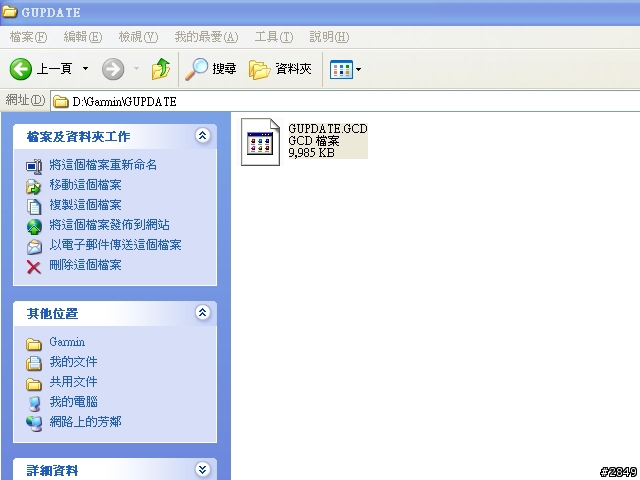Select the GUPDATE.GCD file icon
640x480 pixels.
tap(260, 142)
